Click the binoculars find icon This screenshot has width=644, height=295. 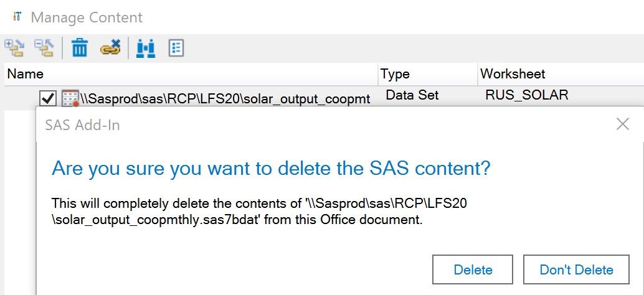tap(145, 48)
